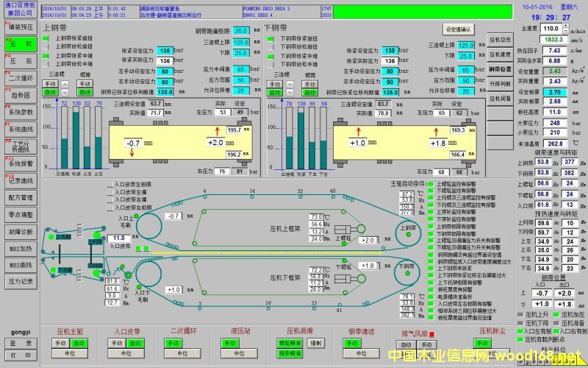
Task: Click red down arrow beside -0.7 mm
Action: click(132, 152)
